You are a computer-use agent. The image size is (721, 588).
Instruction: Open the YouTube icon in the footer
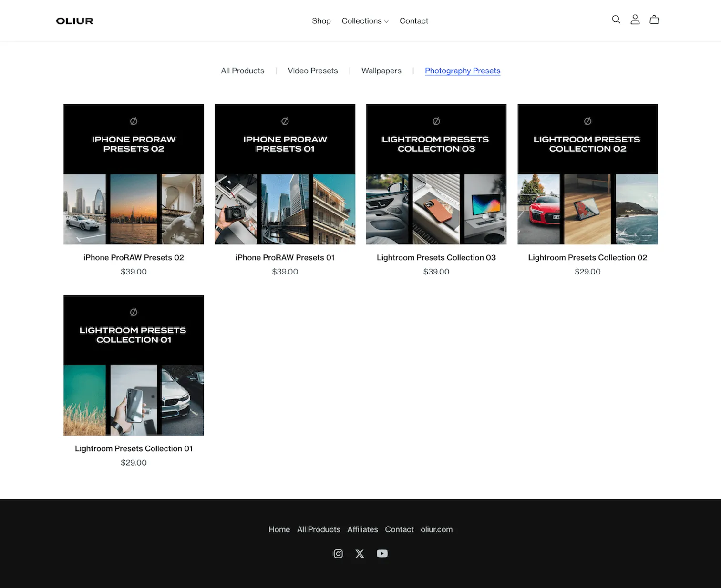pyautogui.click(x=382, y=553)
